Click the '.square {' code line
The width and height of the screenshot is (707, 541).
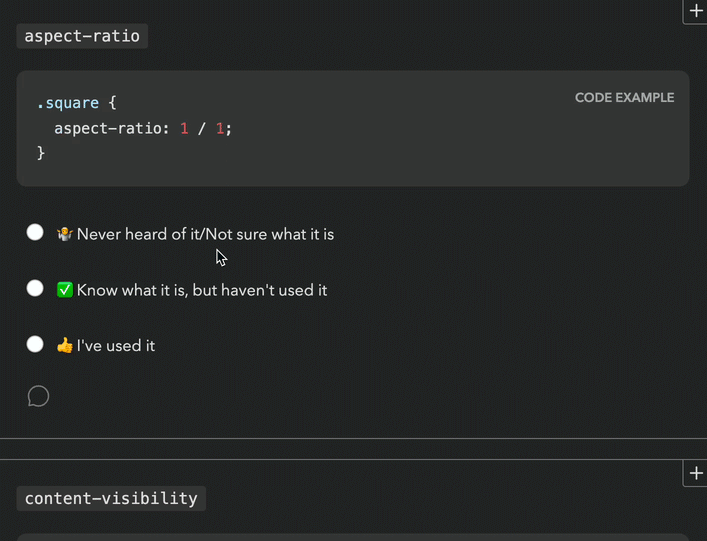(77, 103)
